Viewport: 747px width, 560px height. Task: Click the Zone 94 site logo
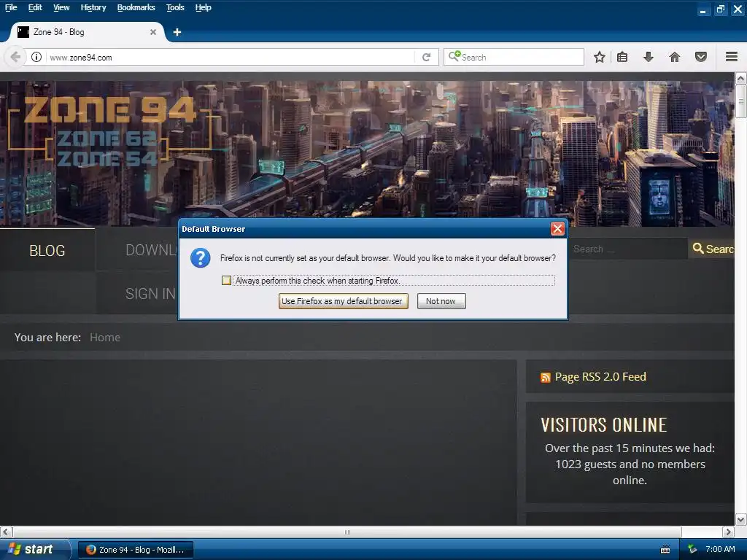109,131
